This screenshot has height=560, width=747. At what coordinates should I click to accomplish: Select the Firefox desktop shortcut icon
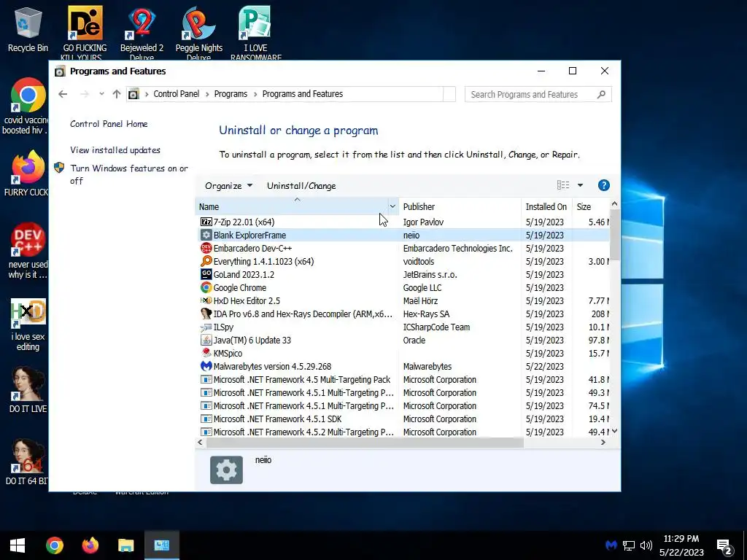28,167
